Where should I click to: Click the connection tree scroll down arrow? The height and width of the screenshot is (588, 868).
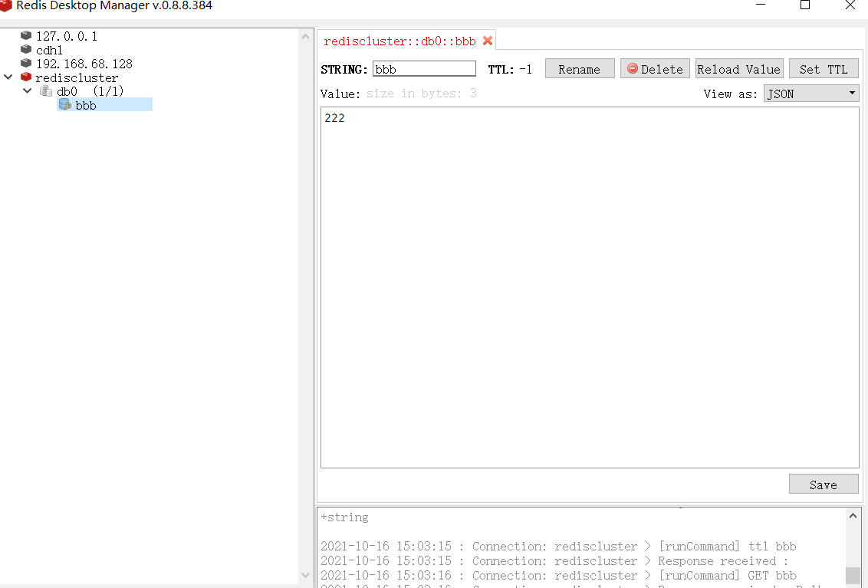coord(306,575)
